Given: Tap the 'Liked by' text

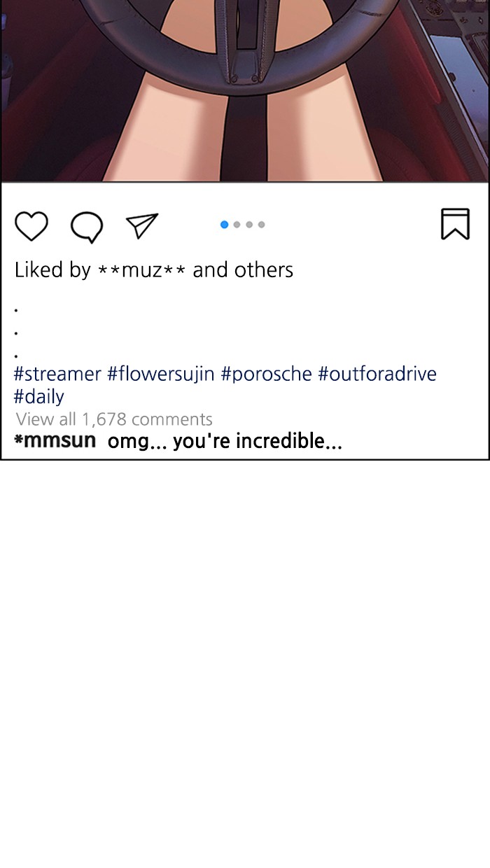Looking at the screenshot, I should coord(52,270).
